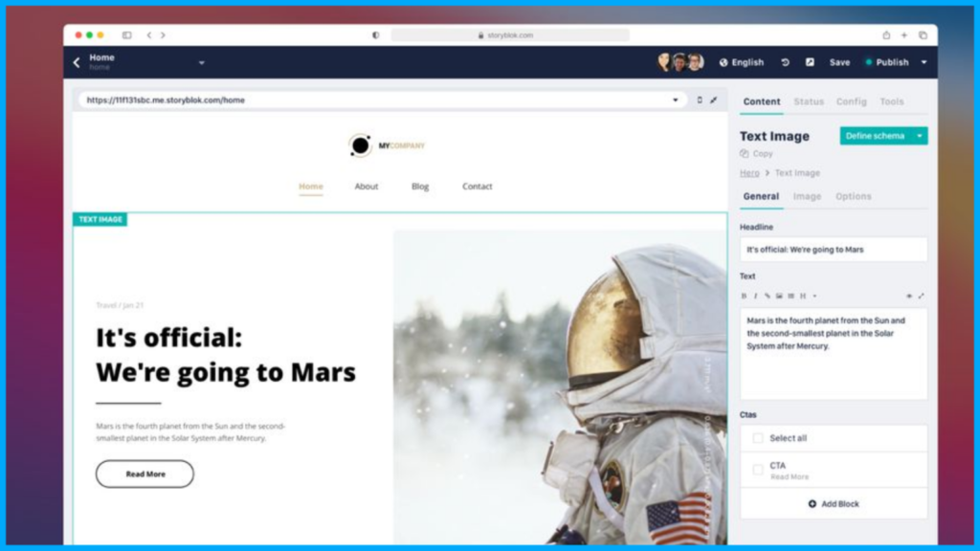
Task: Open the history/undo icon in top bar
Action: click(785, 62)
